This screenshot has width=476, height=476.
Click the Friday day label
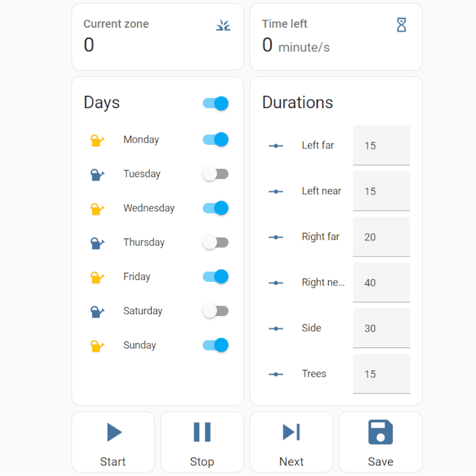point(137,277)
